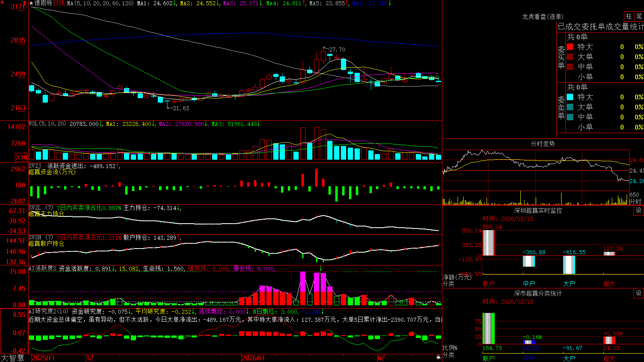Image resolution: width=644 pixels, height=362 pixels.
Task: Click the 龙虎看盘(逐单) panel title
Action: 543,16
